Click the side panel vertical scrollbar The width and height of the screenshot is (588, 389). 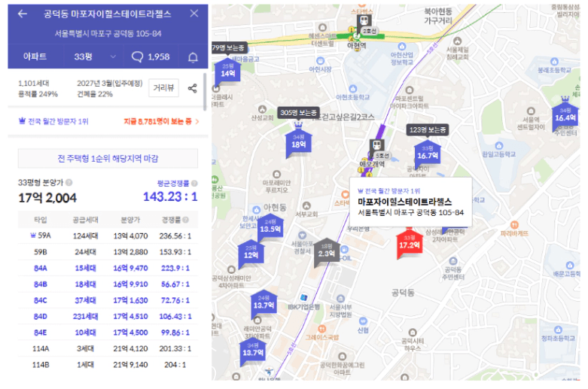(x=205, y=92)
